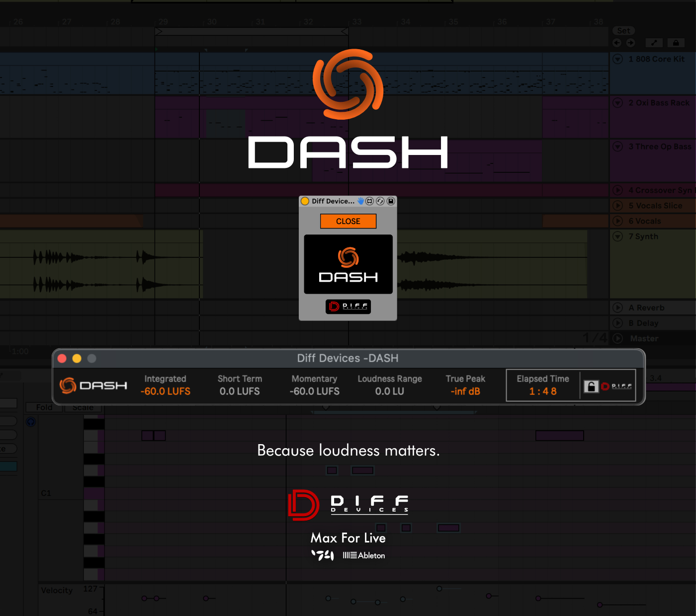
Task: Toggle the unlock padlock beside Elapsed Time
Action: pos(591,386)
